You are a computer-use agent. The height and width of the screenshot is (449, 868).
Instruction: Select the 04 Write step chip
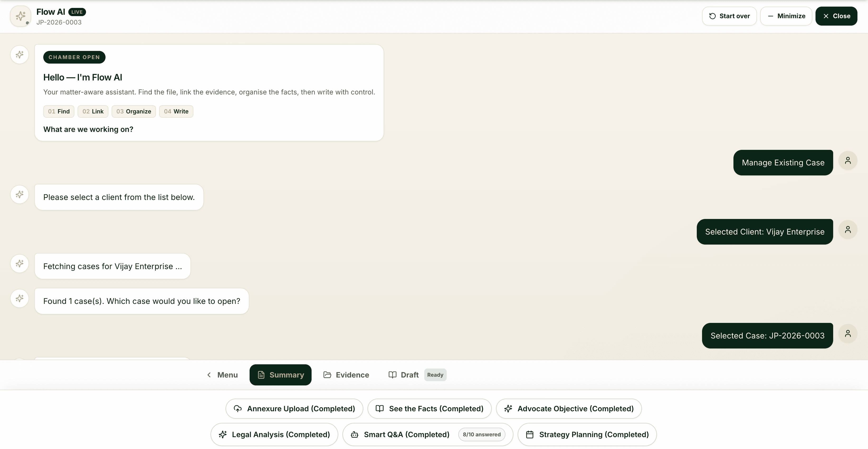coord(176,112)
